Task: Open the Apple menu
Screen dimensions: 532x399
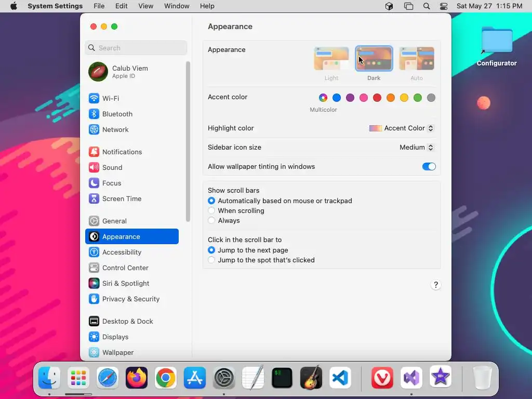Action: coord(14,6)
